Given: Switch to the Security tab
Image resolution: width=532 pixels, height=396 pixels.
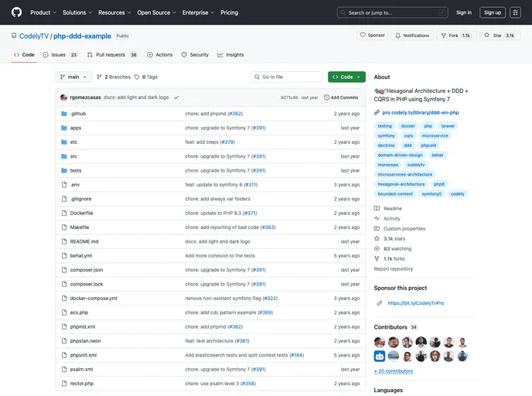Looking at the screenshot, I should point(195,55).
